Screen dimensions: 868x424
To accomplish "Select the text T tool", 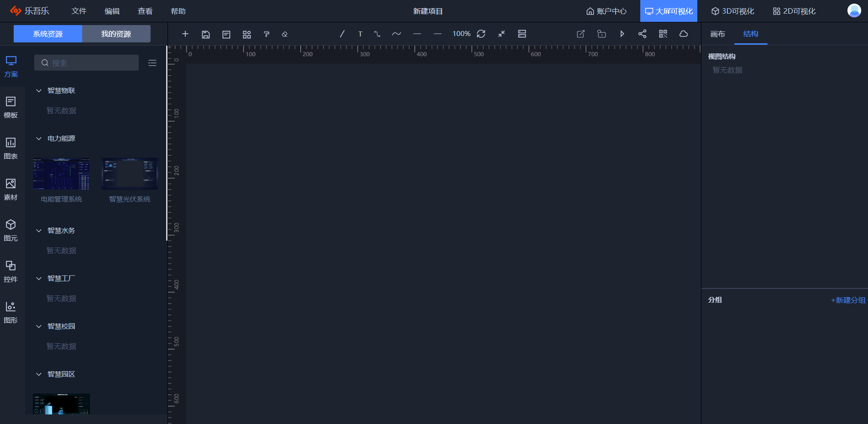I will [360, 34].
